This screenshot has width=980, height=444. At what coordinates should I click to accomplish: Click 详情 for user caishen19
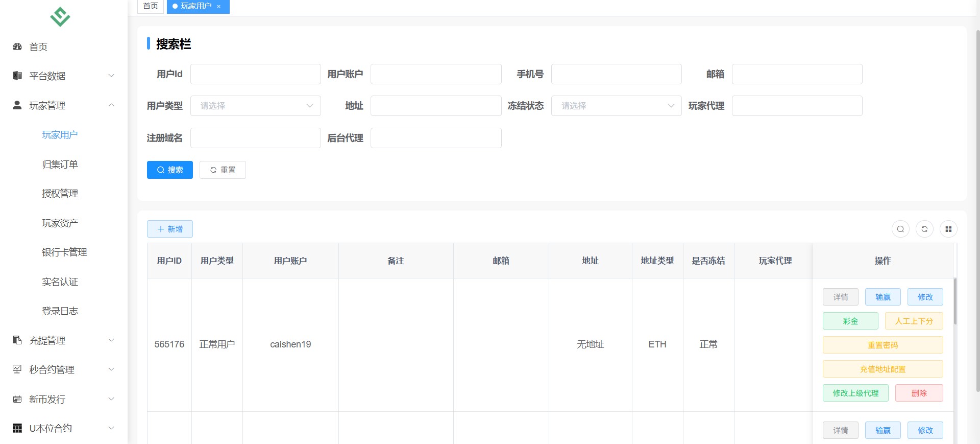841,297
